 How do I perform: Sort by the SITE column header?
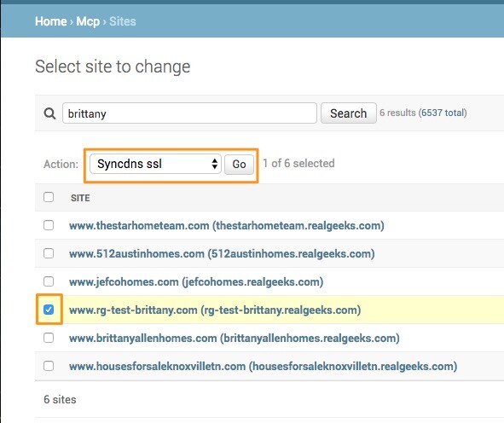point(80,198)
